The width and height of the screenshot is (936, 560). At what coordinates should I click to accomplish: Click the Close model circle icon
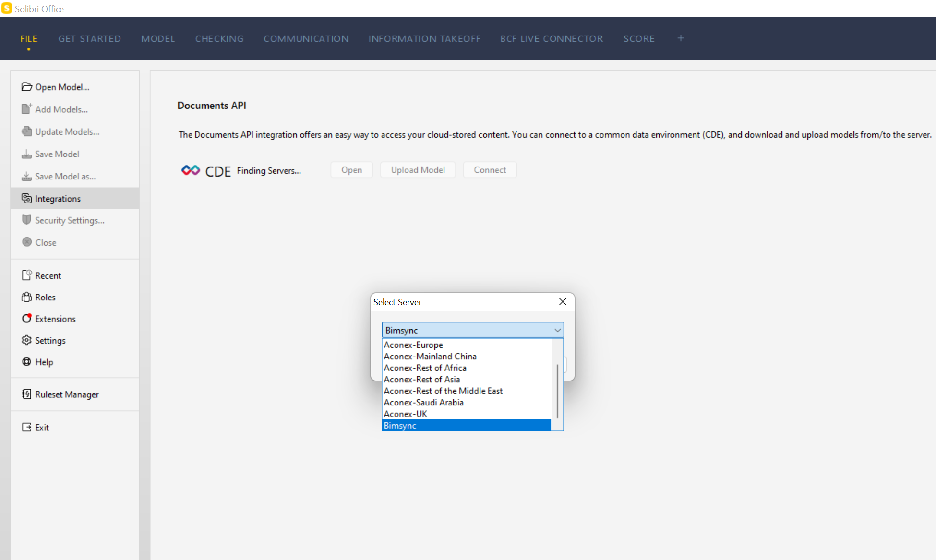[27, 242]
